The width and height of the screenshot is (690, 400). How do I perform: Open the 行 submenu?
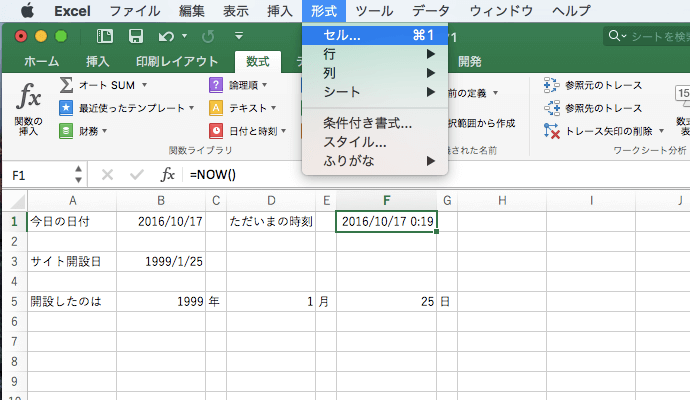(x=375, y=54)
